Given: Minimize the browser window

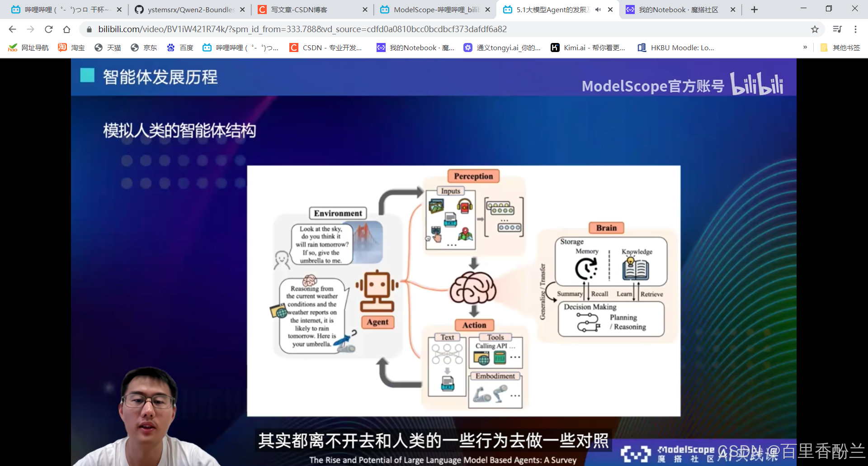Looking at the screenshot, I should (803, 9).
